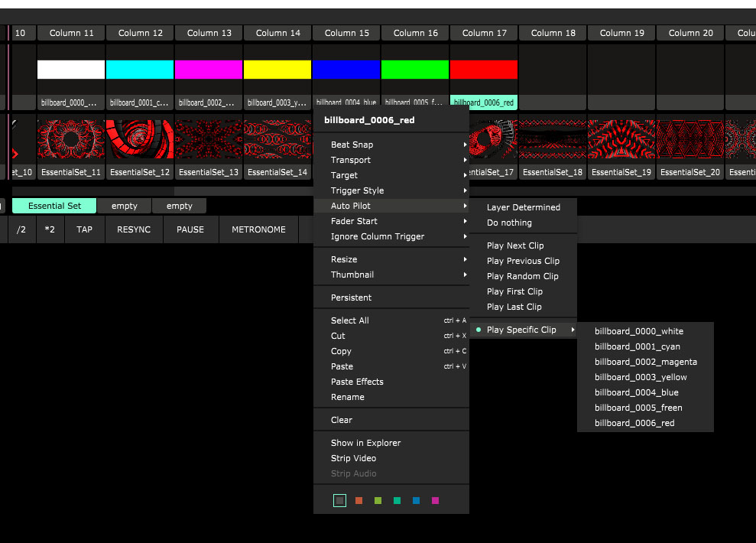The width and height of the screenshot is (756, 543).
Task: Pick the orange clip color swatch
Action: (359, 501)
